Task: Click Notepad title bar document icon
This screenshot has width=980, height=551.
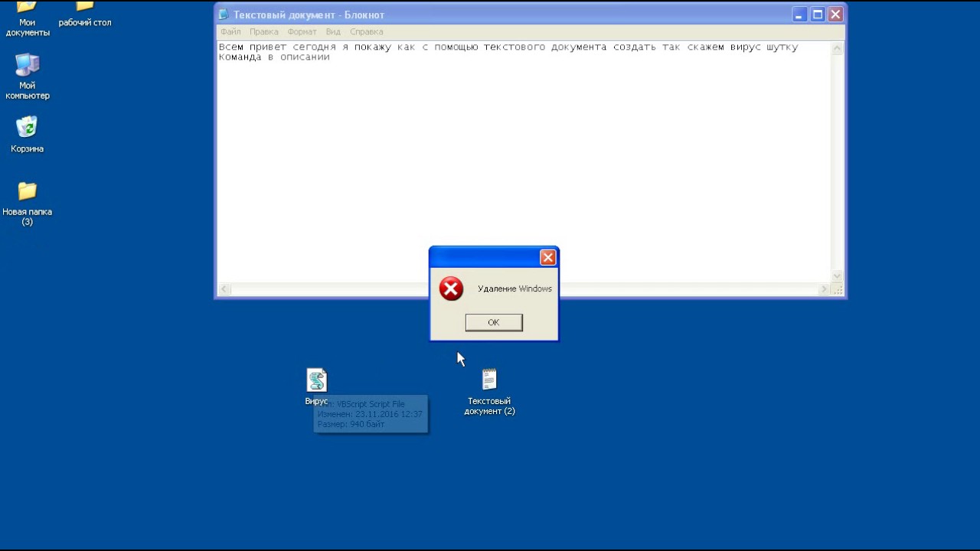Action: tap(224, 15)
